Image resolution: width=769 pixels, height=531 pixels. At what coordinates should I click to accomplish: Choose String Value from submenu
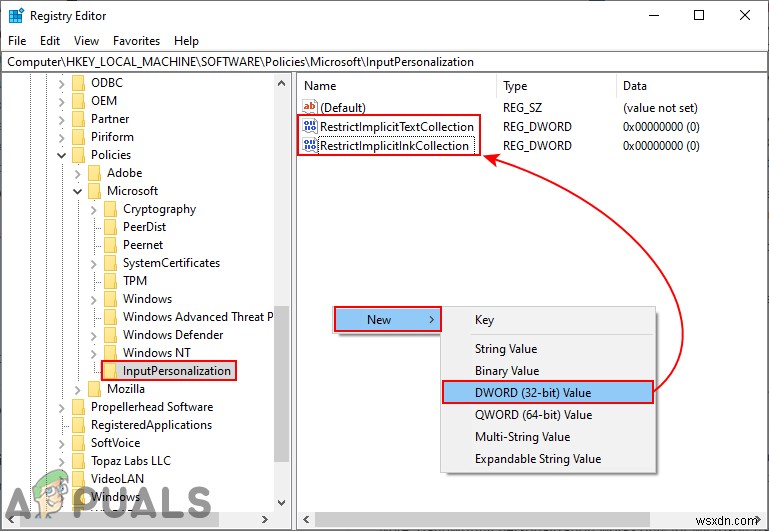[548, 349]
